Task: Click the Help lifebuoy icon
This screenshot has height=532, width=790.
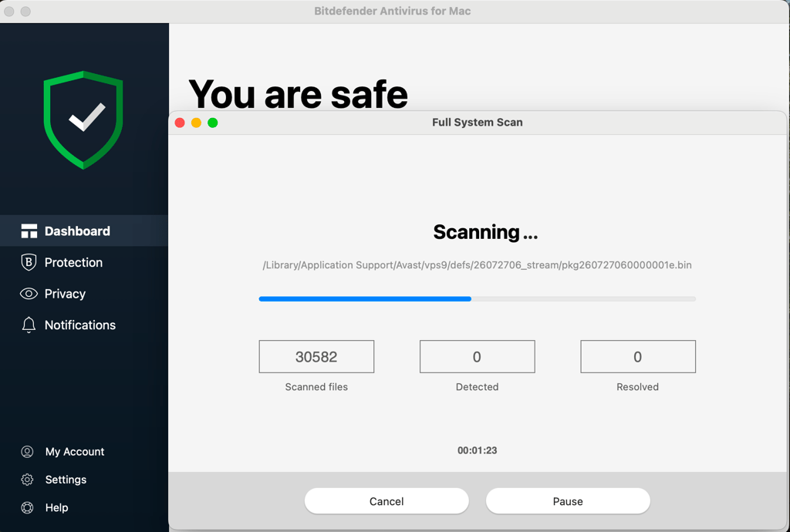Action: tap(27, 508)
